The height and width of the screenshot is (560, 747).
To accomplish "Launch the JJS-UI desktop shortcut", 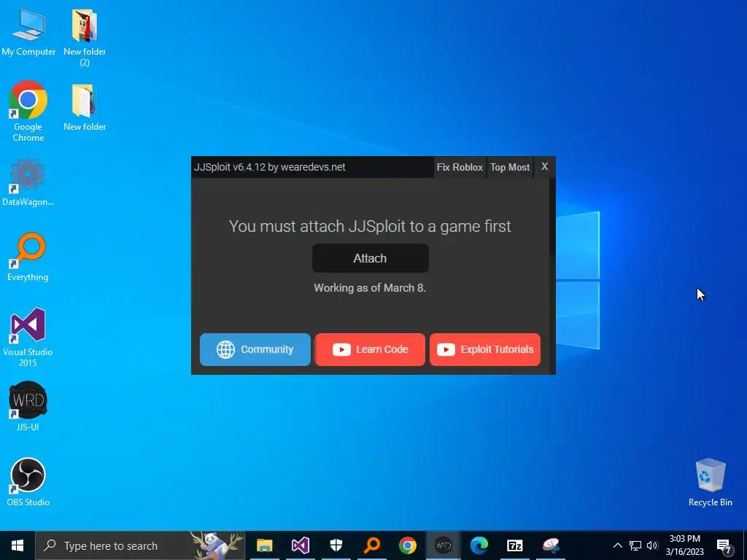I will coord(28,406).
